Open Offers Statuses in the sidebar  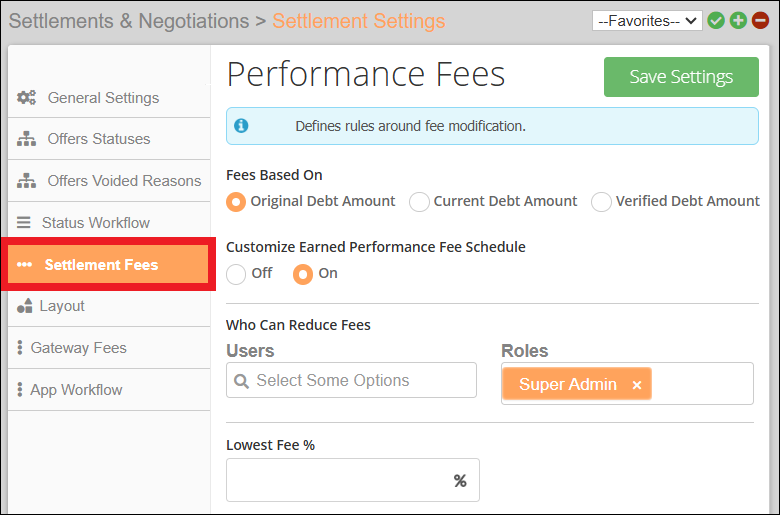tap(109, 139)
